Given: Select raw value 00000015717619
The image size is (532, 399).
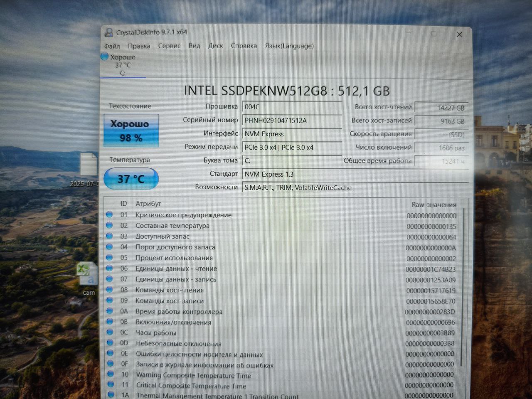Looking at the screenshot, I should [x=431, y=291].
